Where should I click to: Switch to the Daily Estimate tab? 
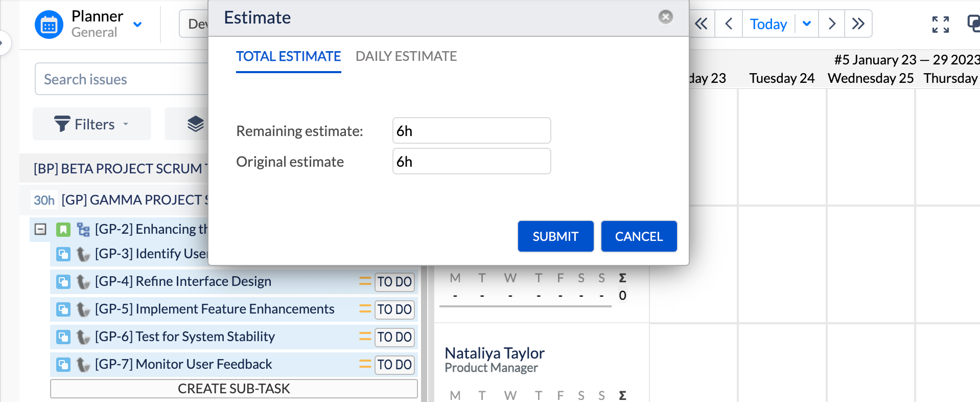[x=406, y=56]
